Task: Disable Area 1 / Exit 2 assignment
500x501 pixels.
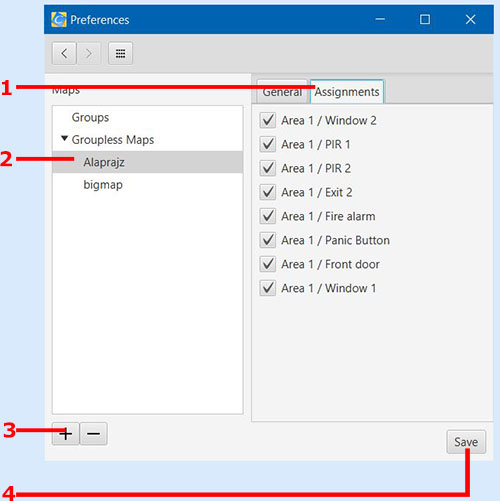Action: [x=268, y=192]
